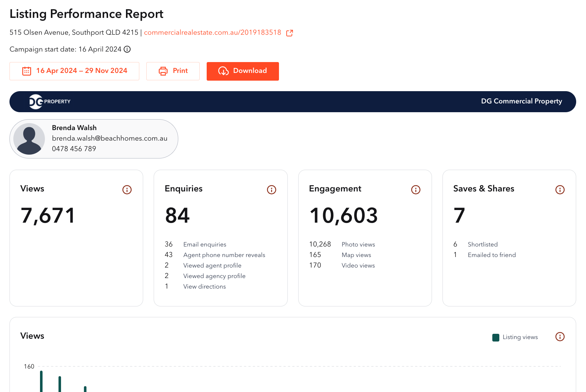586x392 pixels.
Task: Click the printer icon
Action: pos(163,71)
